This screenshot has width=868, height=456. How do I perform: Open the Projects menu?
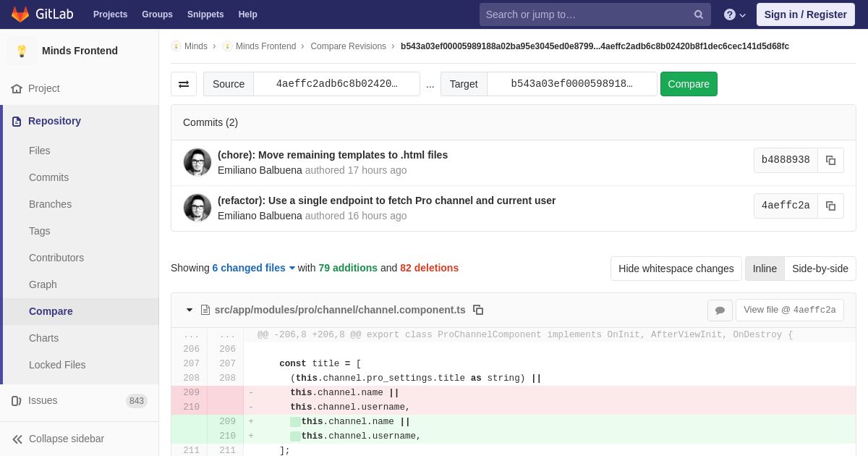coord(110,14)
